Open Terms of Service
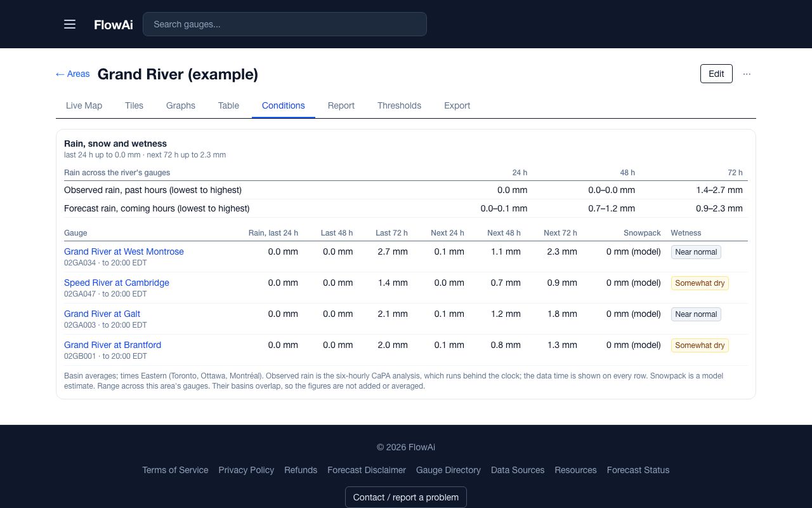Viewport: 812px width, 508px height. point(175,470)
